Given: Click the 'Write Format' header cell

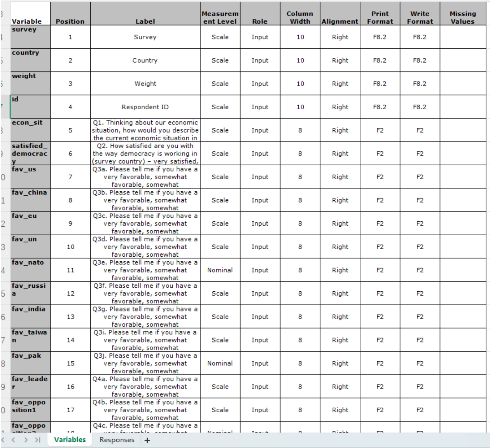Looking at the screenshot, I should tap(420, 14).
